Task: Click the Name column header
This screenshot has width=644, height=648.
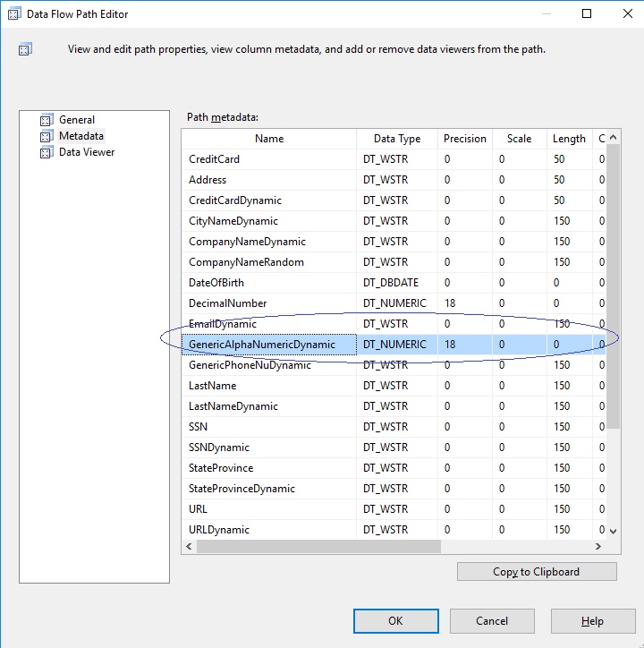Action: 269,139
